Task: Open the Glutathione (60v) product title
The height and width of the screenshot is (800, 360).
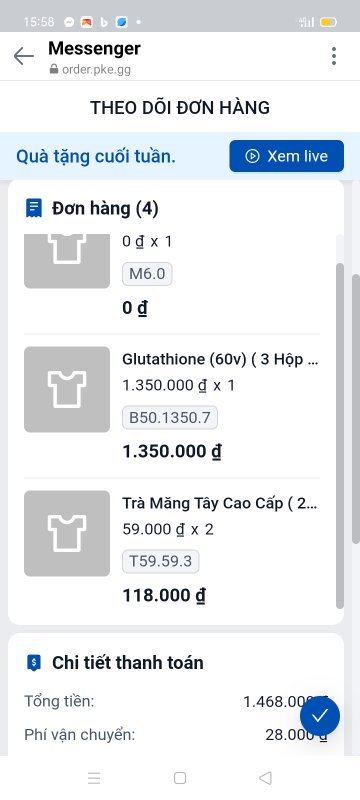Action: [x=220, y=360]
